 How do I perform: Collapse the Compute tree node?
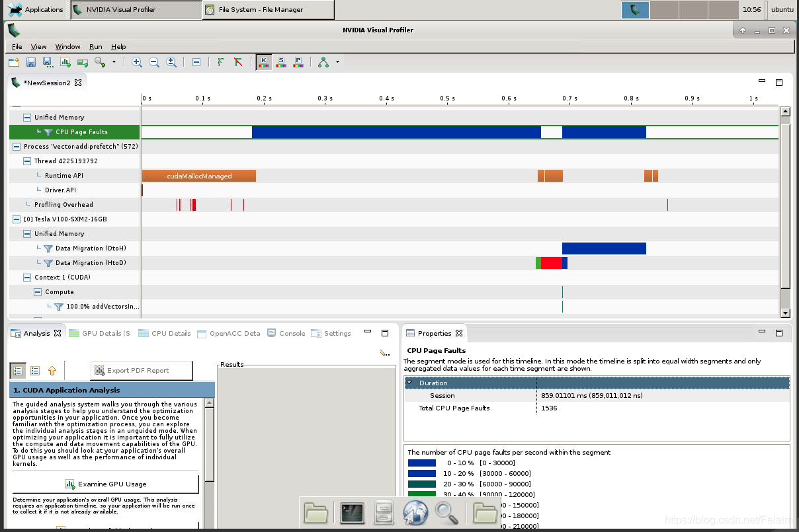coord(38,292)
